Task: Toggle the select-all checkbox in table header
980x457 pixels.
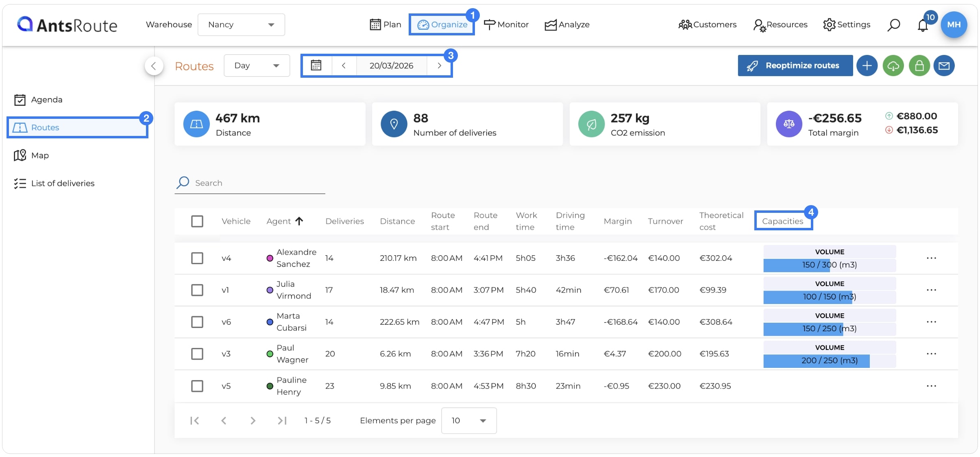Action: (197, 221)
